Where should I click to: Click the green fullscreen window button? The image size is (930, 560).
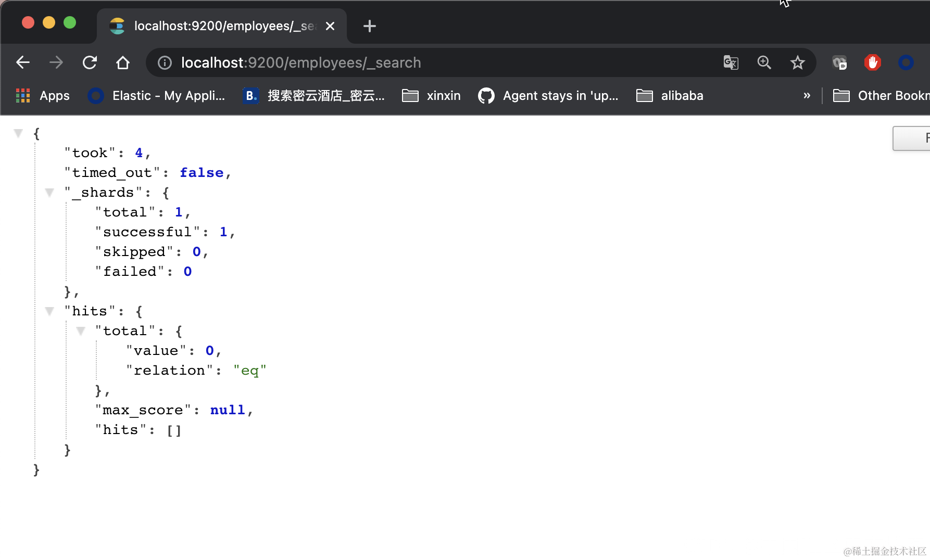pos(70,22)
